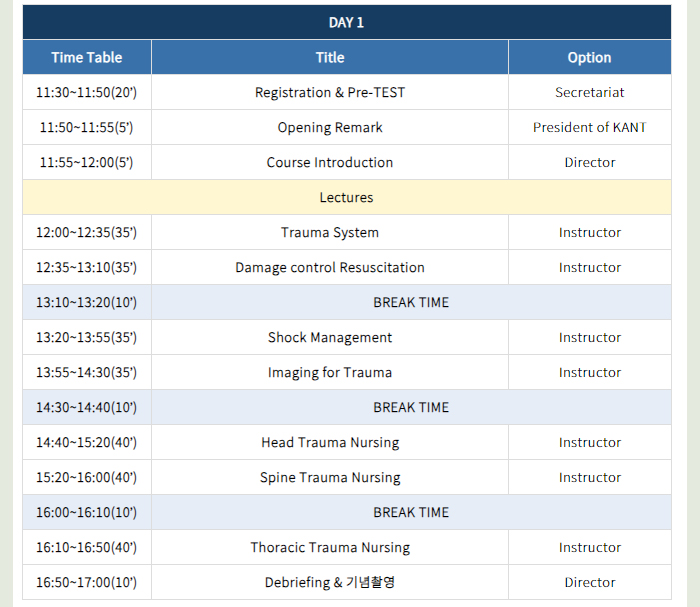Click the Shock Management lecture cell
This screenshot has width=700, height=607.
[330, 337]
